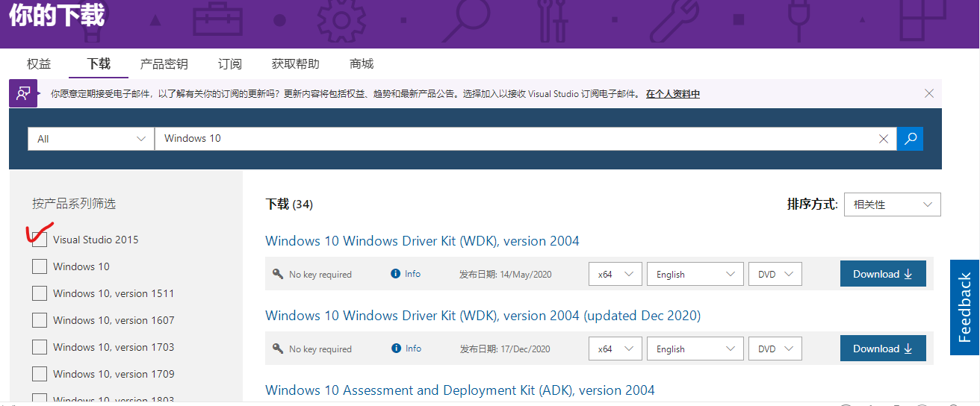This screenshot has height=406, width=980.
Task: Open the 获取帮助 tab
Action: (296, 64)
